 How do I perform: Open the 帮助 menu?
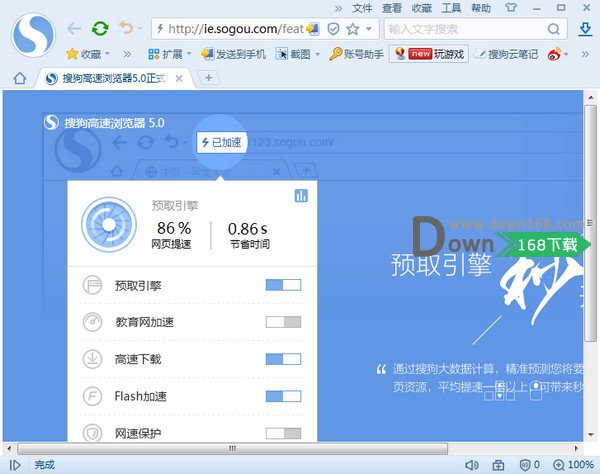pyautogui.click(x=481, y=8)
